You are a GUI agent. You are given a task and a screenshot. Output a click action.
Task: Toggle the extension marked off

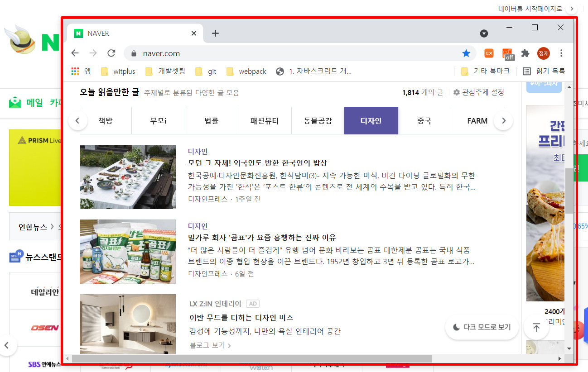(x=508, y=54)
